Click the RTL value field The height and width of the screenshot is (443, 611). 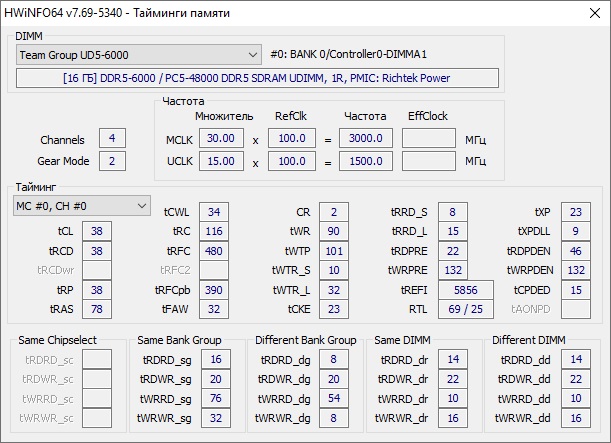pos(466,310)
